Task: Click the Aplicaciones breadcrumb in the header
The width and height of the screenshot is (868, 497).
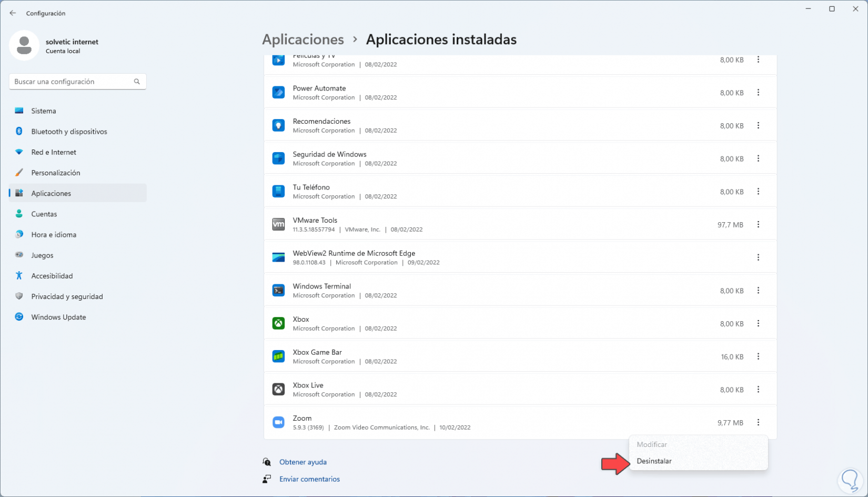Action: [303, 39]
